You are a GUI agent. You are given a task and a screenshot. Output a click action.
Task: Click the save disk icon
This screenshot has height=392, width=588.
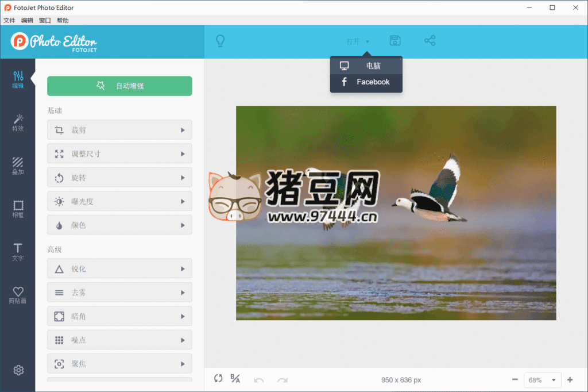coord(395,41)
